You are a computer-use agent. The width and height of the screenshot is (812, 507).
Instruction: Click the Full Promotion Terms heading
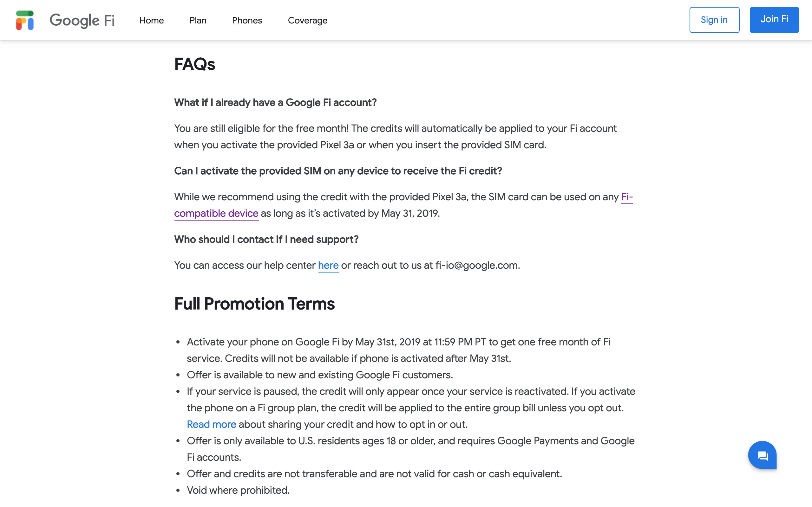[254, 304]
